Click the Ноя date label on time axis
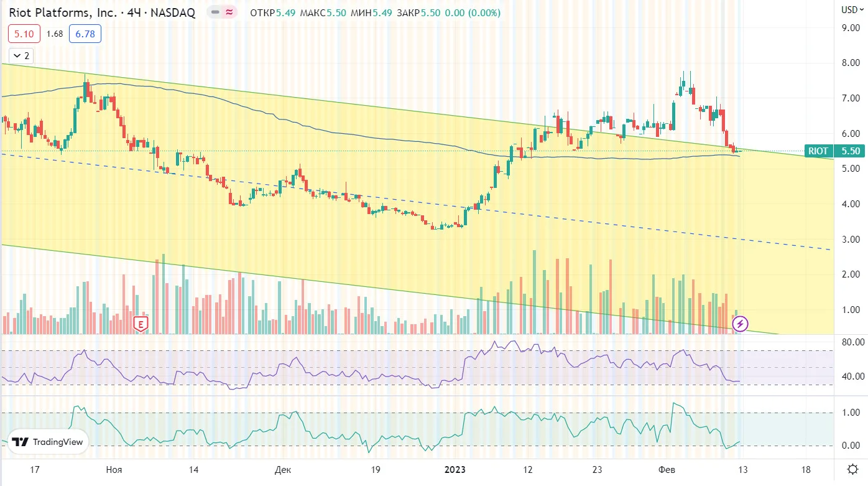868x486 pixels. (114, 469)
